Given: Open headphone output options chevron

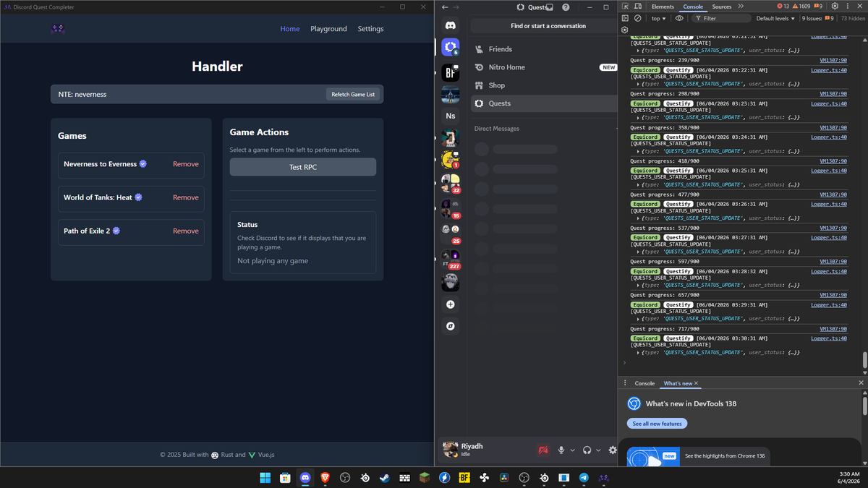Looking at the screenshot, I should point(600,450).
